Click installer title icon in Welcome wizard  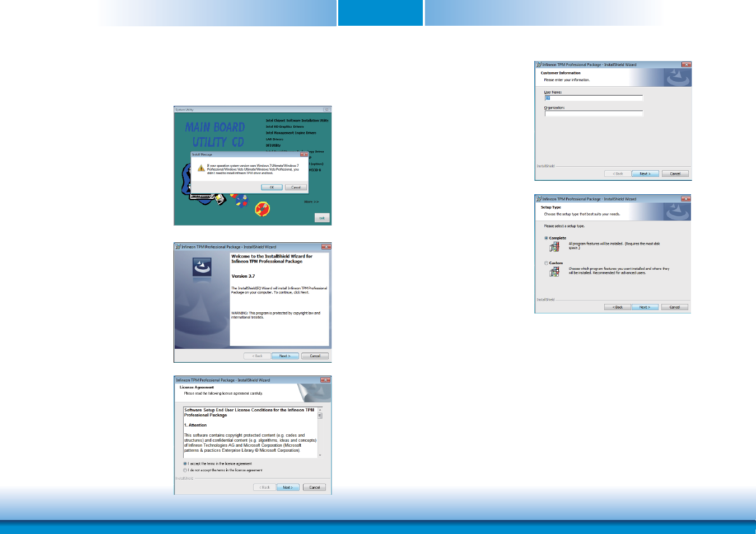[x=178, y=247]
